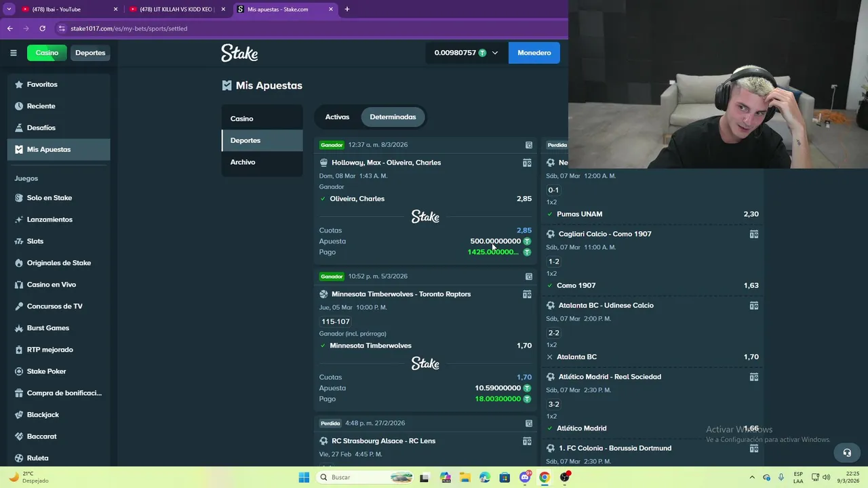Open Compra de bonificaciones in the sidebar
Viewport: 868px width, 488px height.
pyautogui.click(x=58, y=393)
